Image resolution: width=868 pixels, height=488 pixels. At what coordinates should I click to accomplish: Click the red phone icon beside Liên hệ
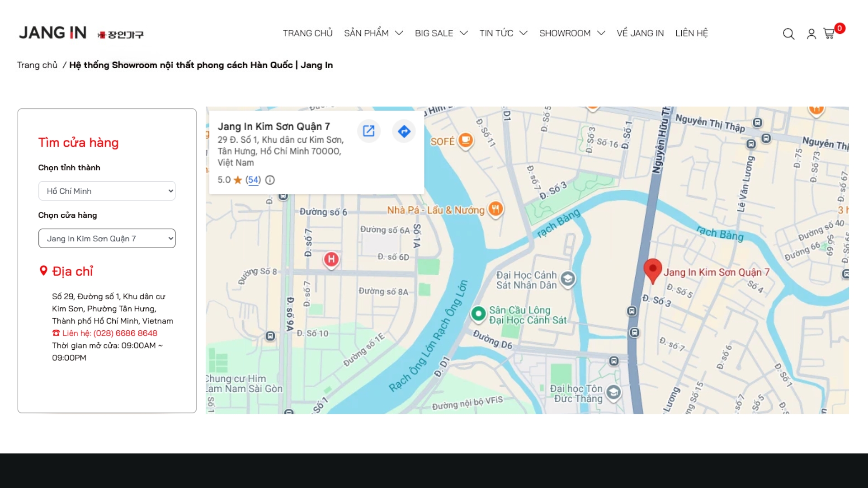point(56,333)
